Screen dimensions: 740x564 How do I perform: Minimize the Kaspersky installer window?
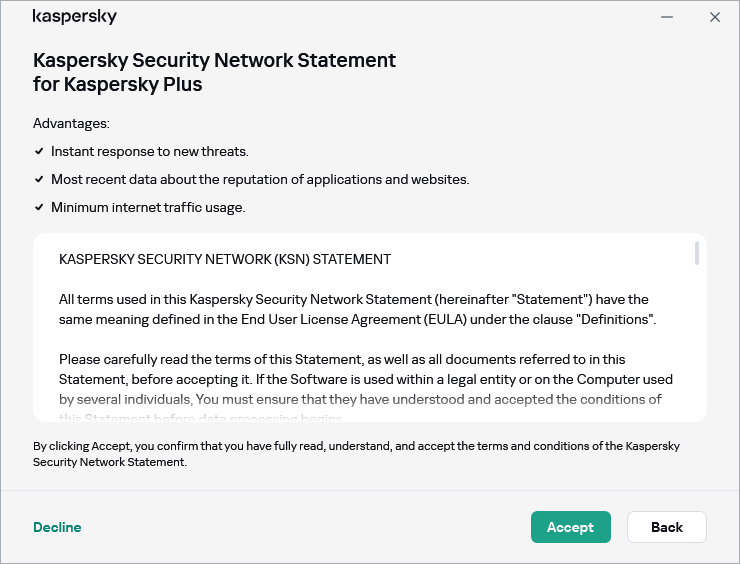[667, 17]
